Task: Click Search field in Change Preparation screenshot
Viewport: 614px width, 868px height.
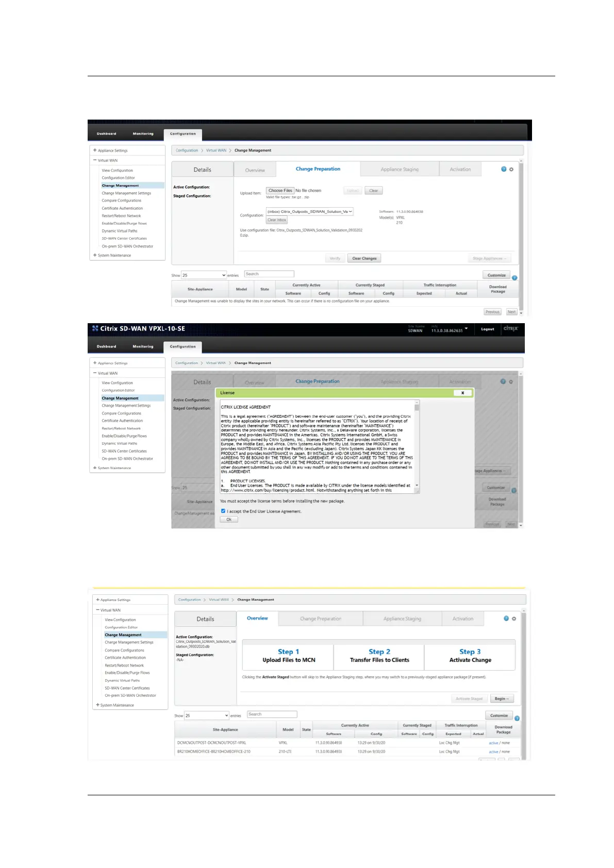Action: 269,274
